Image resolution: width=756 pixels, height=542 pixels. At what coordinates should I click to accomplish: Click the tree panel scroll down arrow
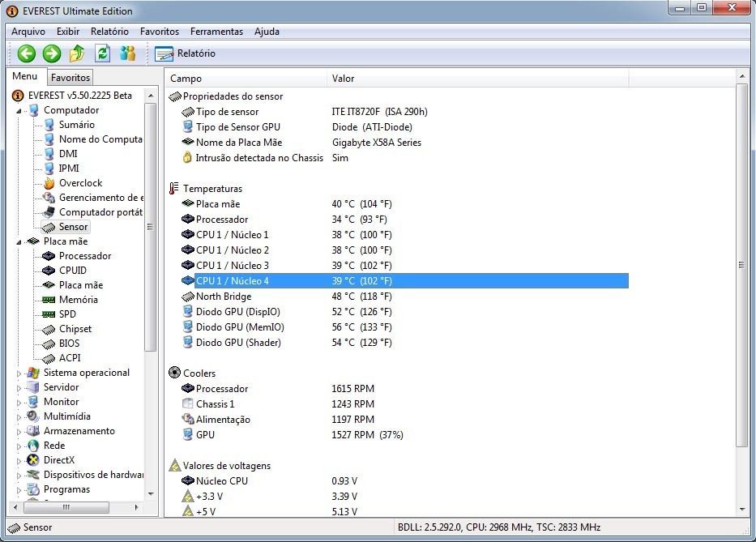point(151,493)
